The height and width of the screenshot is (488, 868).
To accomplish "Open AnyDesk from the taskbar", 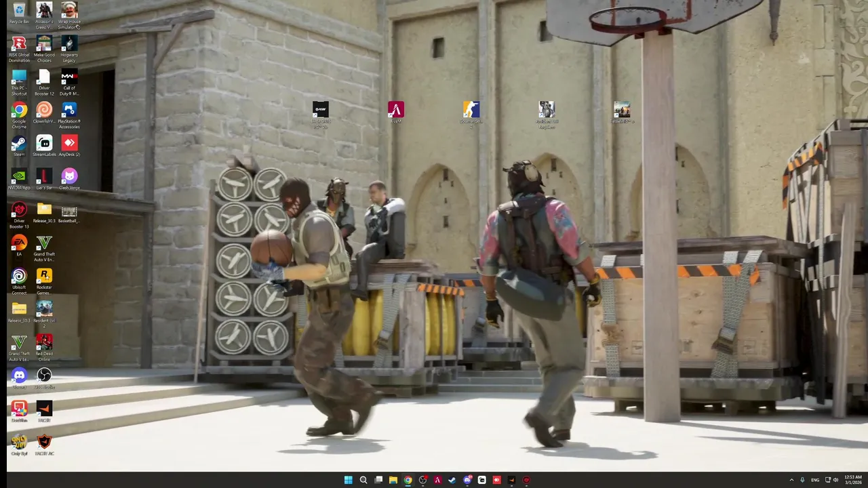I will pos(496,480).
